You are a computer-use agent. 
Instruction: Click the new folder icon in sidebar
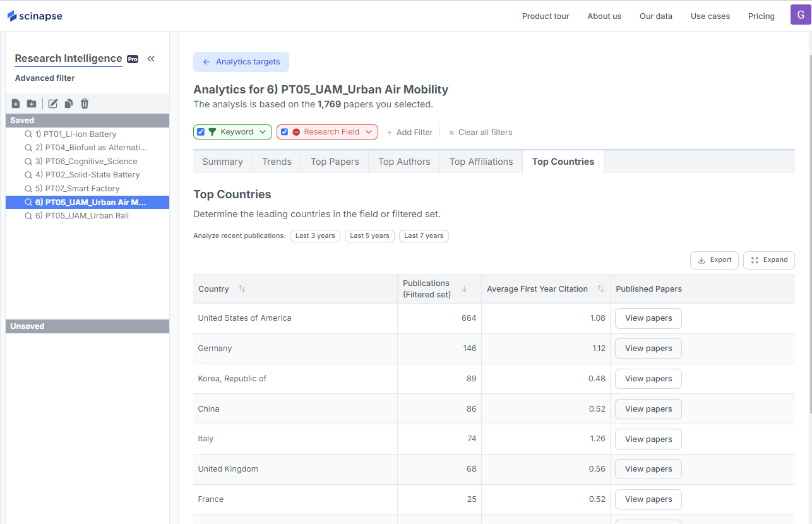tap(32, 104)
